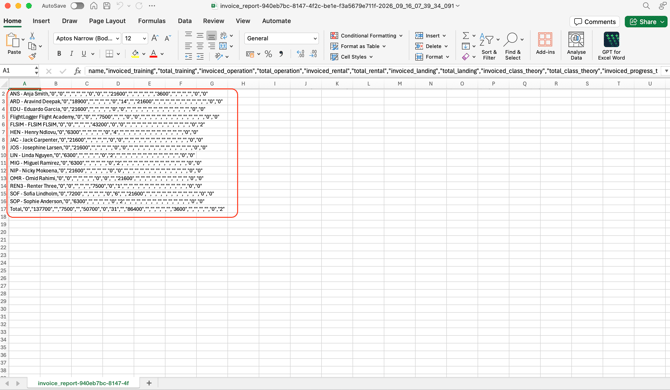Viewport: 670px width, 390px height.
Task: Click the Orientation text angle icon
Action: pyautogui.click(x=219, y=56)
